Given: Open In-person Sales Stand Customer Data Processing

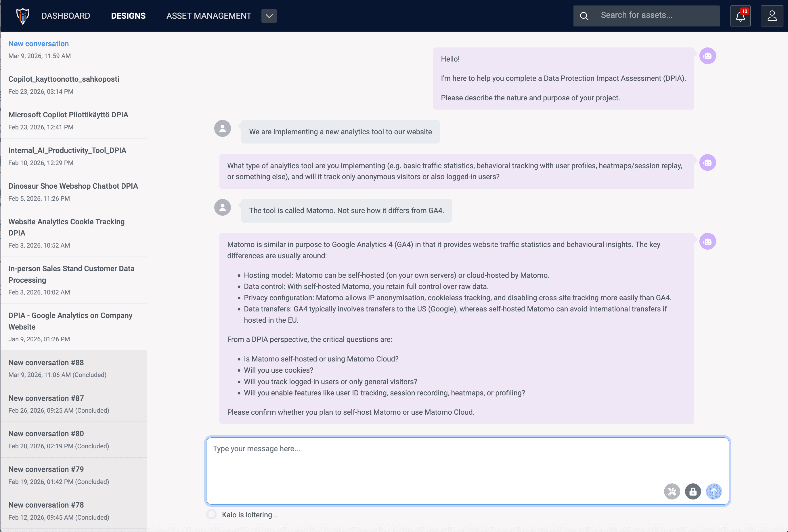Looking at the screenshot, I should pos(74,280).
